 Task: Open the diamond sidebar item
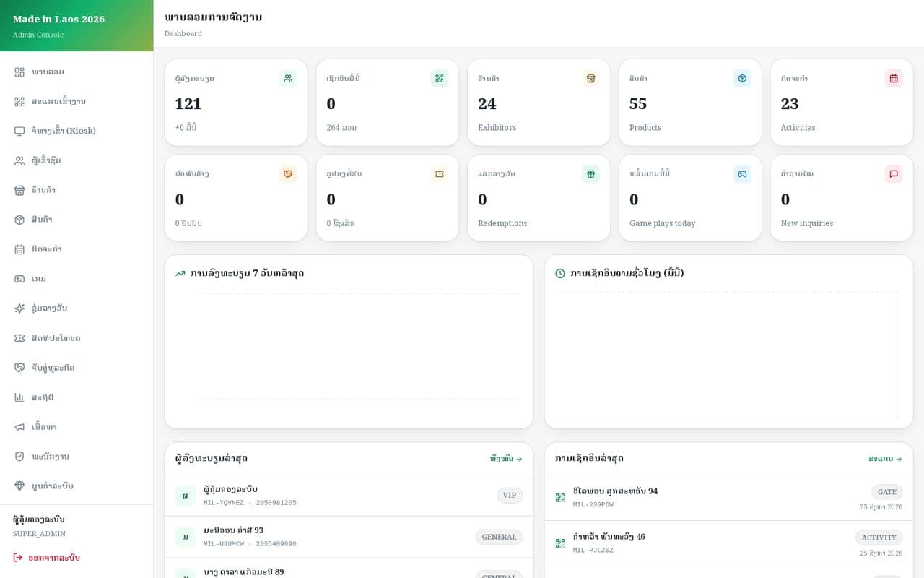77,486
